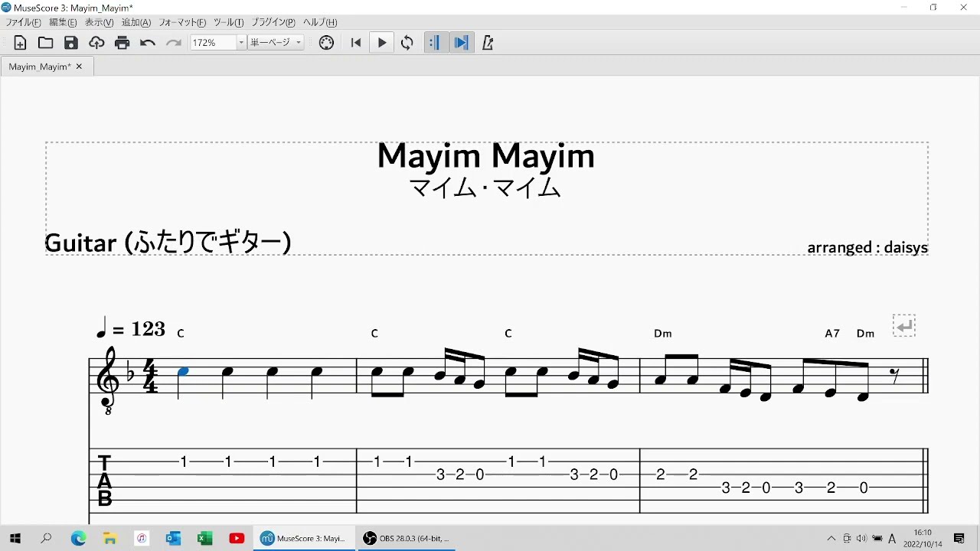Select the A7 chord symbol
Viewport: 980px width, 551px height.
coord(832,334)
